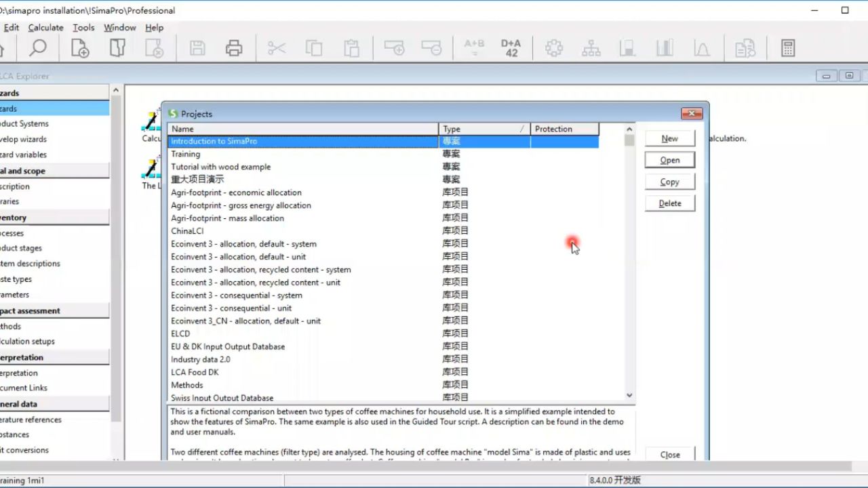Click the Open button in Projects dialog
The height and width of the screenshot is (488, 868).
[669, 160]
